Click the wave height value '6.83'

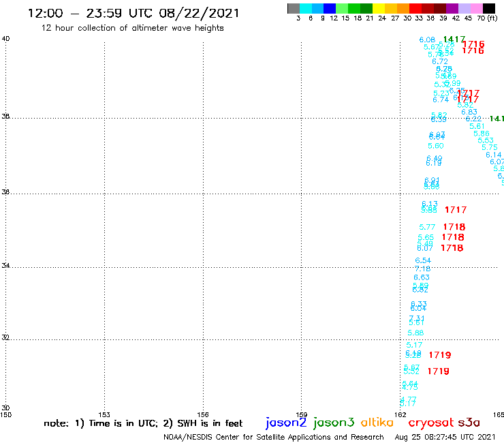coord(469,112)
